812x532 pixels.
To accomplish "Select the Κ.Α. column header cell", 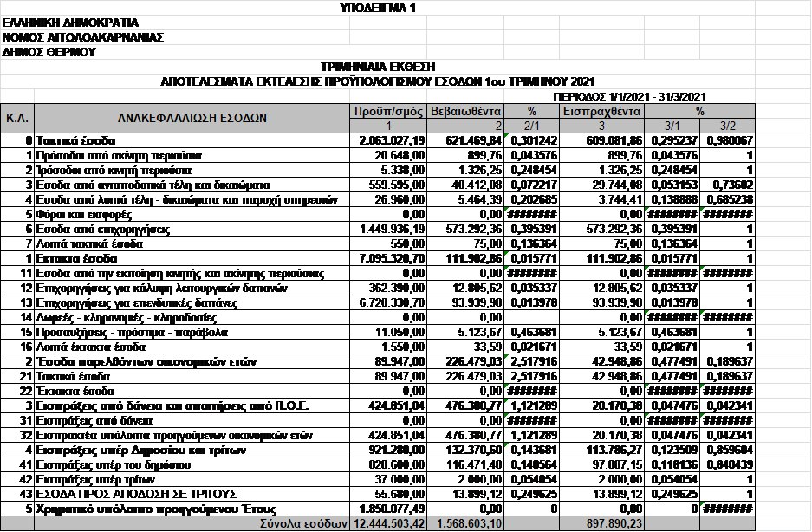I will pyautogui.click(x=17, y=118).
